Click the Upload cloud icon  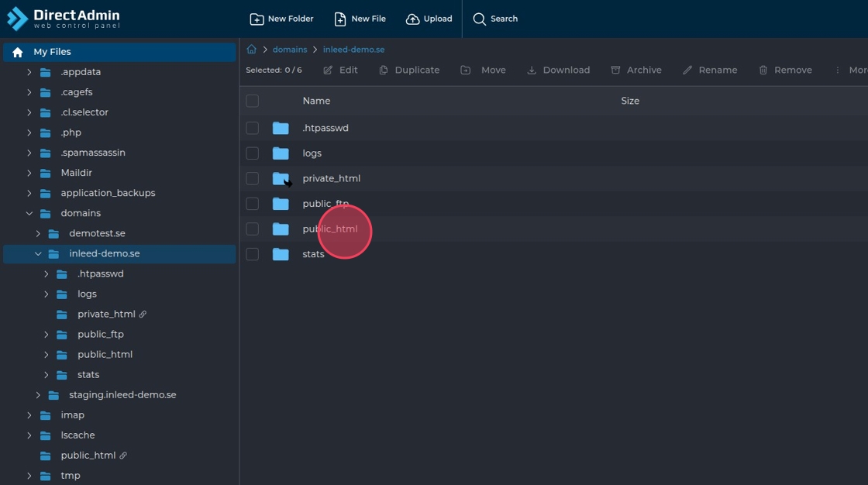pos(413,19)
